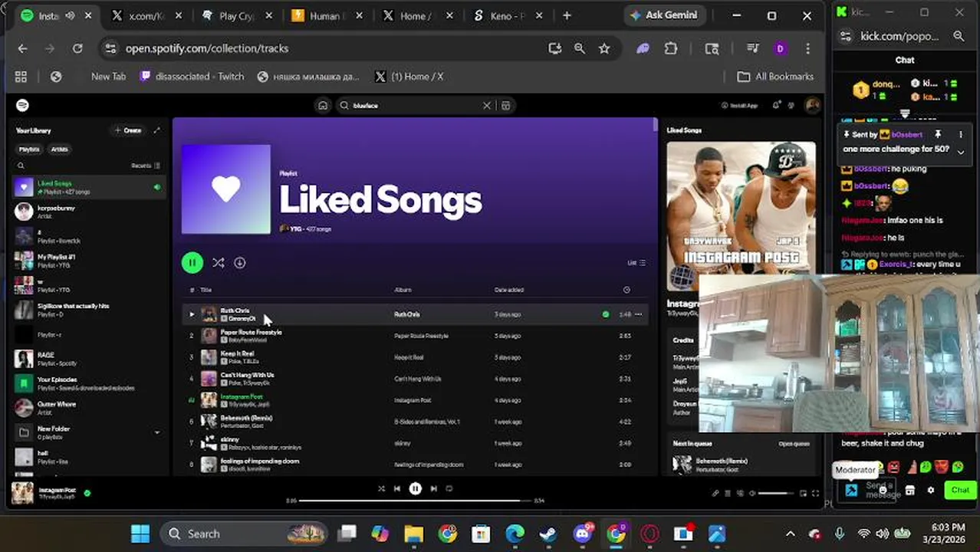Open the Recents sort dropdown
Image resolution: width=980 pixels, height=552 pixels.
coord(146,166)
